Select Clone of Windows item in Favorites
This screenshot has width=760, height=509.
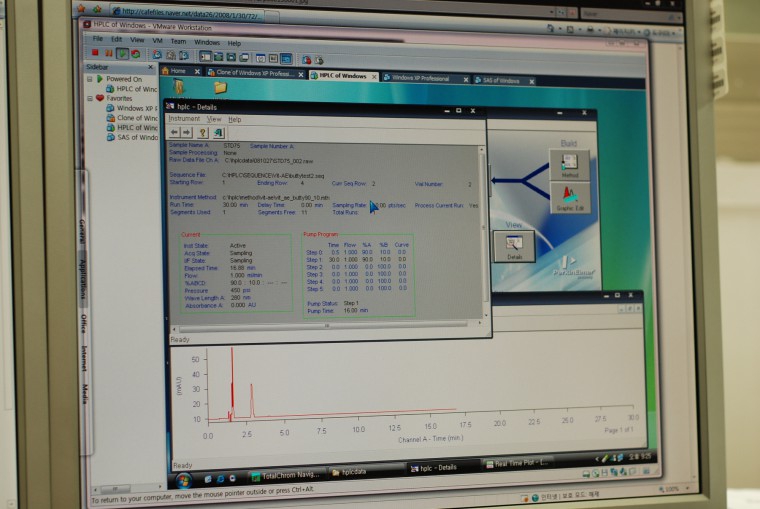tap(131, 118)
